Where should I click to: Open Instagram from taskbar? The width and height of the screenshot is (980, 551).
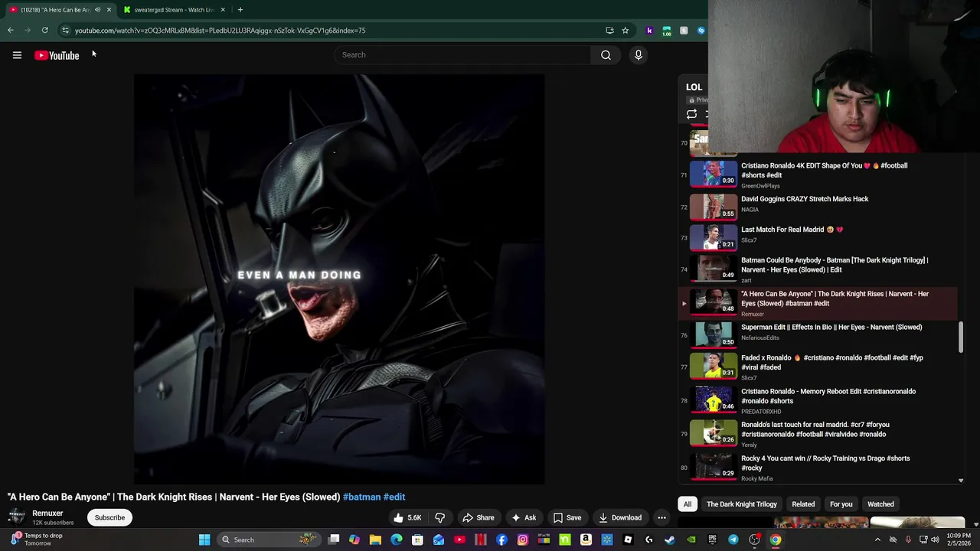(x=523, y=540)
